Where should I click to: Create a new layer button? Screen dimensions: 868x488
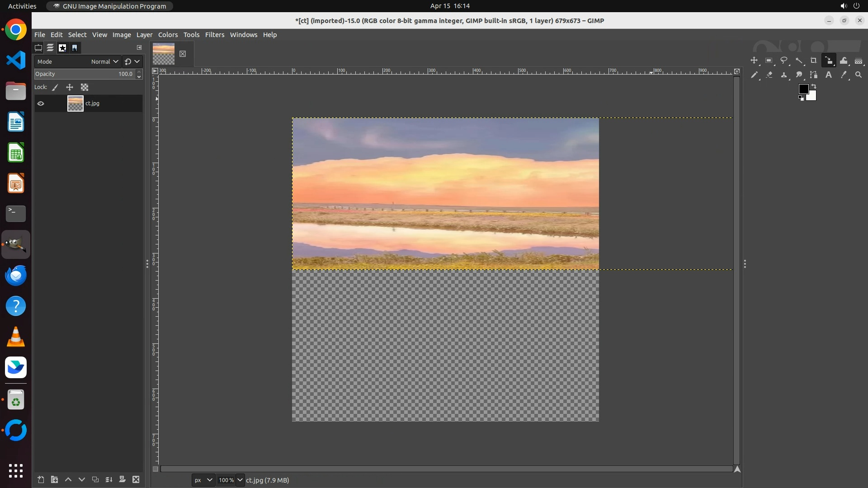tap(41, 479)
